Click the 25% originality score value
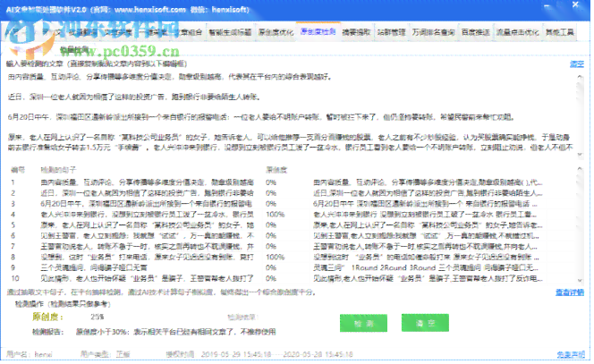 click(x=97, y=317)
